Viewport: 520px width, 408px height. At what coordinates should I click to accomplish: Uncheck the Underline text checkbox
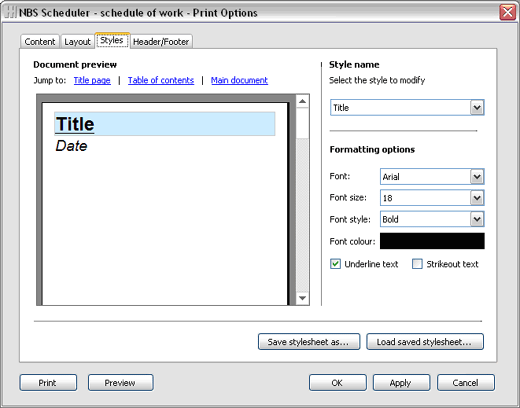335,264
